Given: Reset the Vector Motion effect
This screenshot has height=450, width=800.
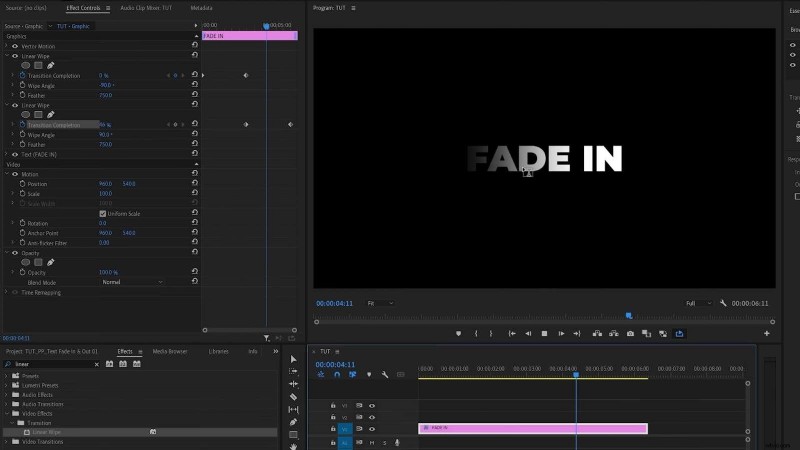Looking at the screenshot, I should 194,45.
